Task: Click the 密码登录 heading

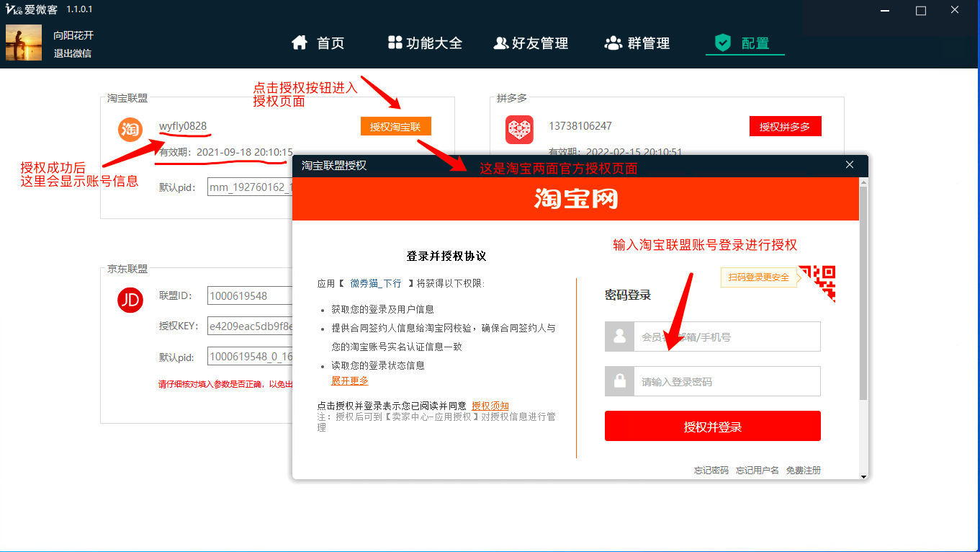Action: pyautogui.click(x=628, y=295)
